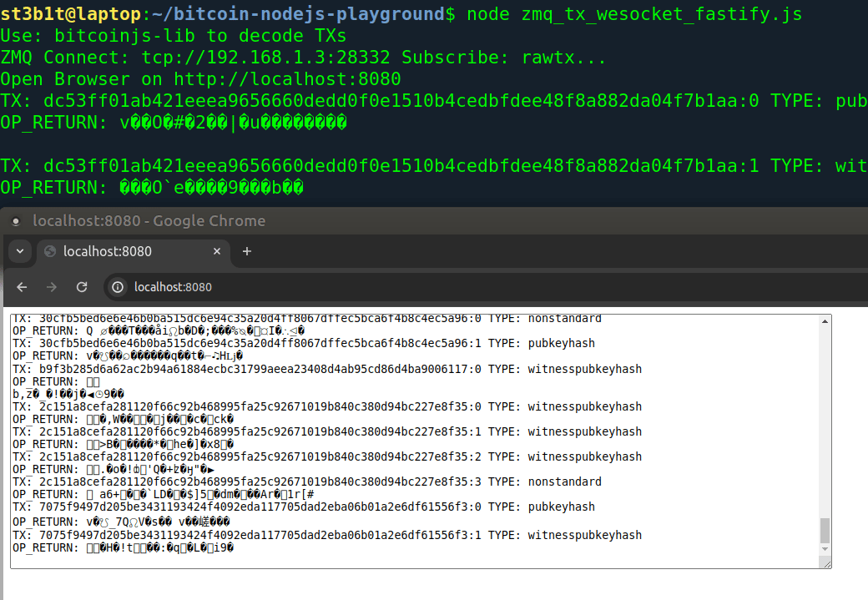Click browser row TX 2c151a8c...8f35:3 nonstandard
Screen dimensions: 868x600
pos(306,482)
